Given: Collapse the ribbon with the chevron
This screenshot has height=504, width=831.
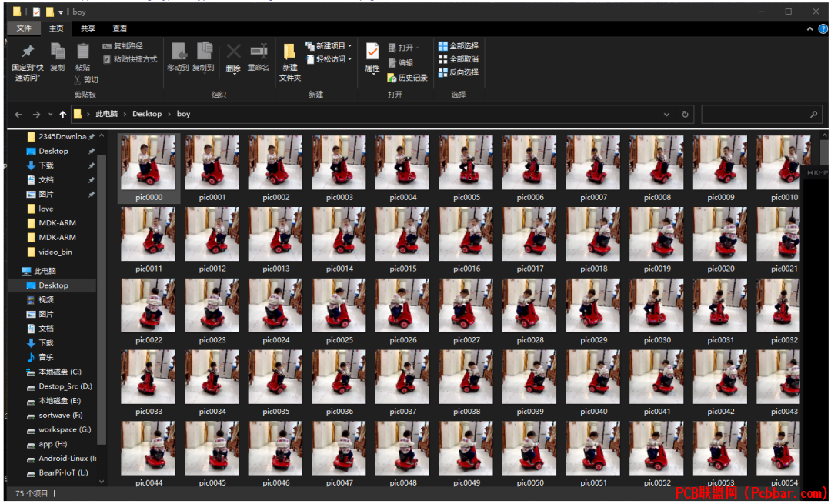Looking at the screenshot, I should (809, 29).
